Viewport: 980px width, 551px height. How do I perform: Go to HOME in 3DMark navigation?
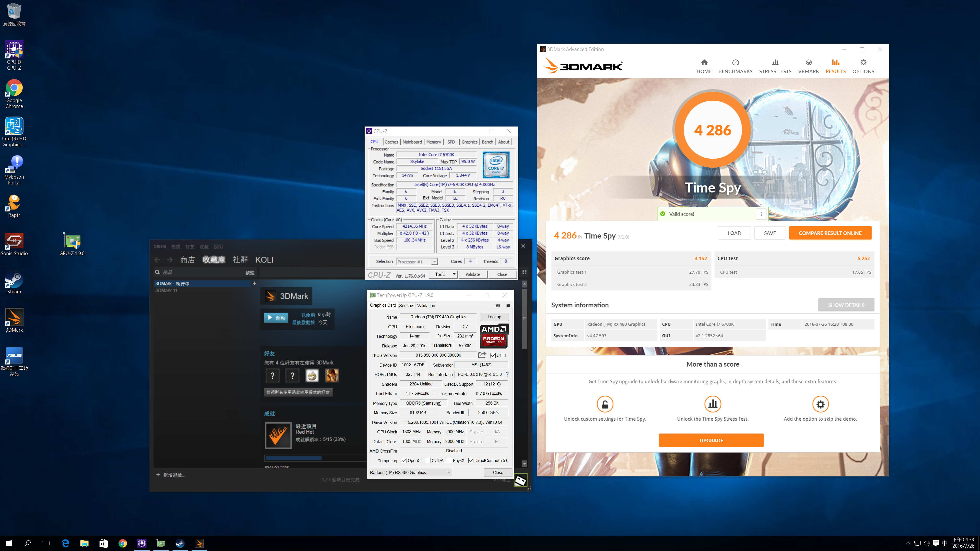(x=704, y=67)
